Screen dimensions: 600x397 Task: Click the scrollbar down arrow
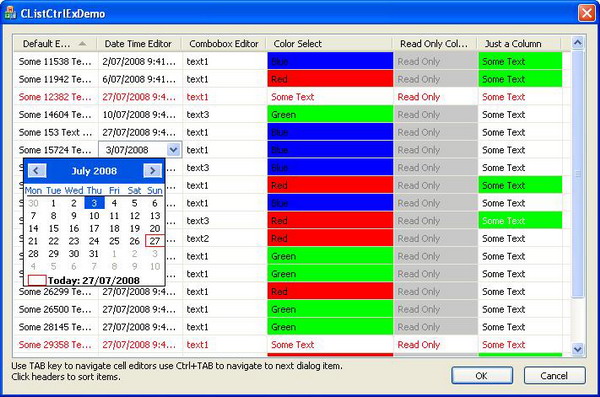(577, 349)
